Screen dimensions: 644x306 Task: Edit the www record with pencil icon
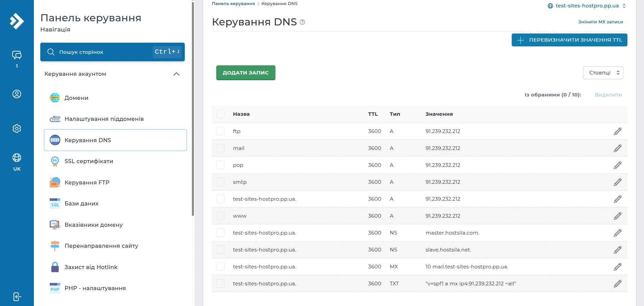coord(618,216)
